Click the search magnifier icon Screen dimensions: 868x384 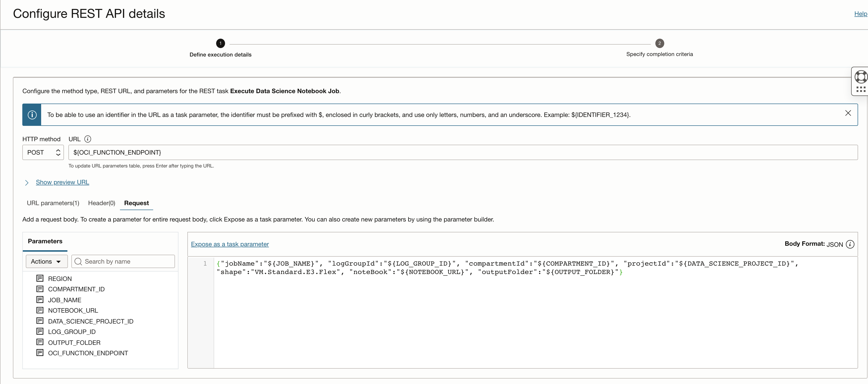(x=78, y=261)
